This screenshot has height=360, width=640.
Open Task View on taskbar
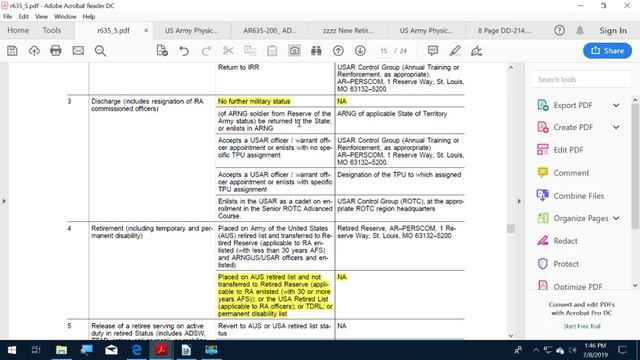pos(36,350)
